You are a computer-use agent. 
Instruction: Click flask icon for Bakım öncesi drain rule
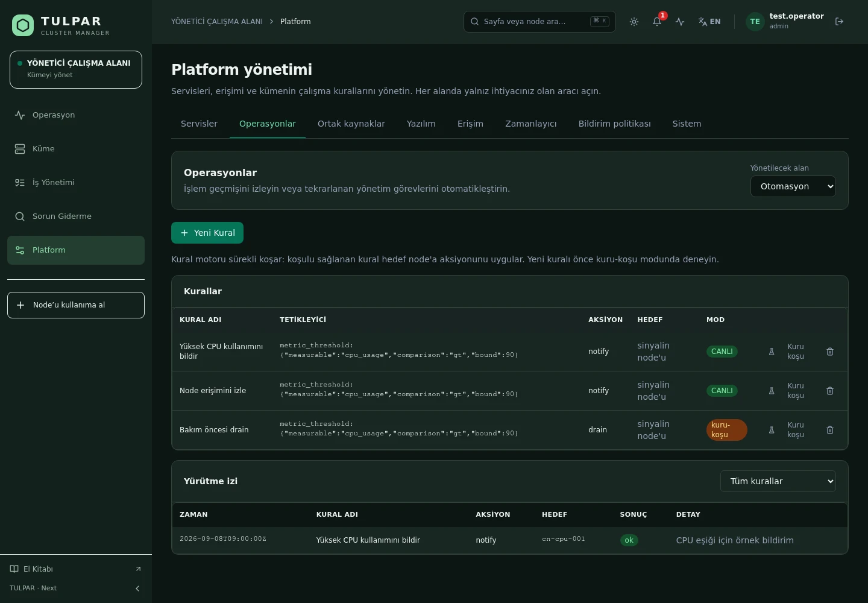click(772, 430)
